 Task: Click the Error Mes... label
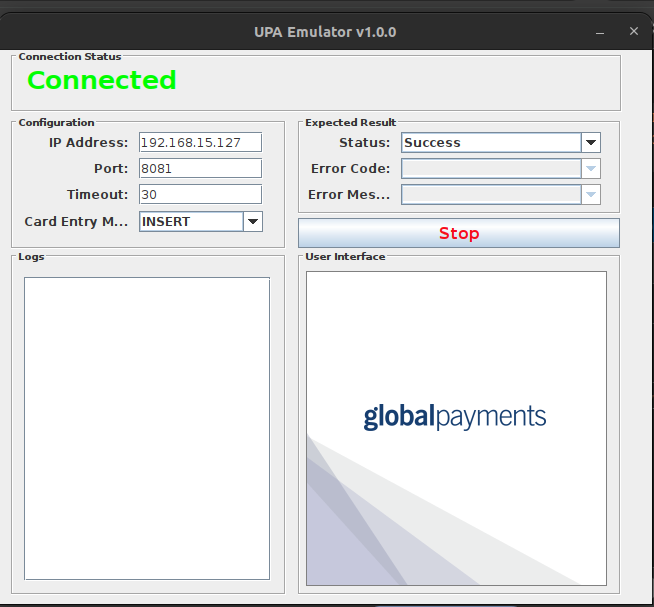(349, 194)
